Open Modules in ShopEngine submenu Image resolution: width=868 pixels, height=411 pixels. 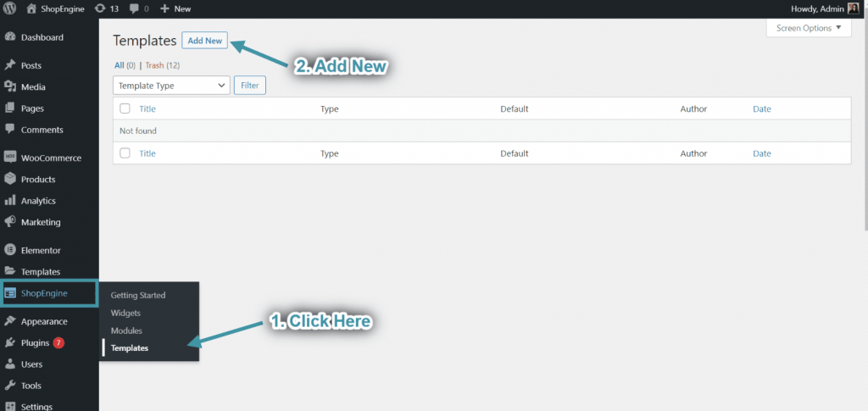pyautogui.click(x=127, y=330)
